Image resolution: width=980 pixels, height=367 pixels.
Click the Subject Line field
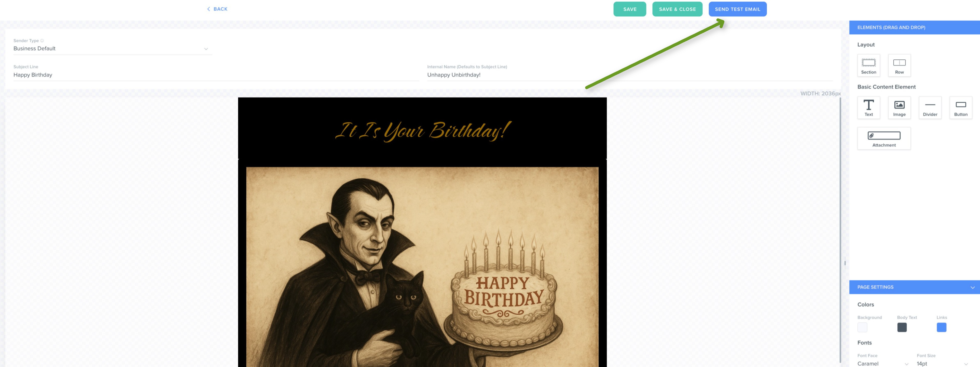tap(216, 75)
